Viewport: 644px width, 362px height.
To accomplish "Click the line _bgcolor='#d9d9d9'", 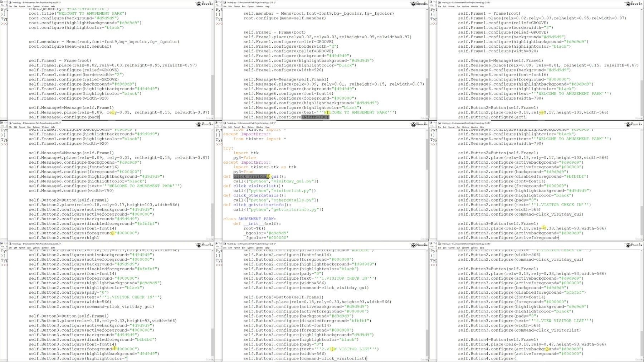I will (266, 233).
